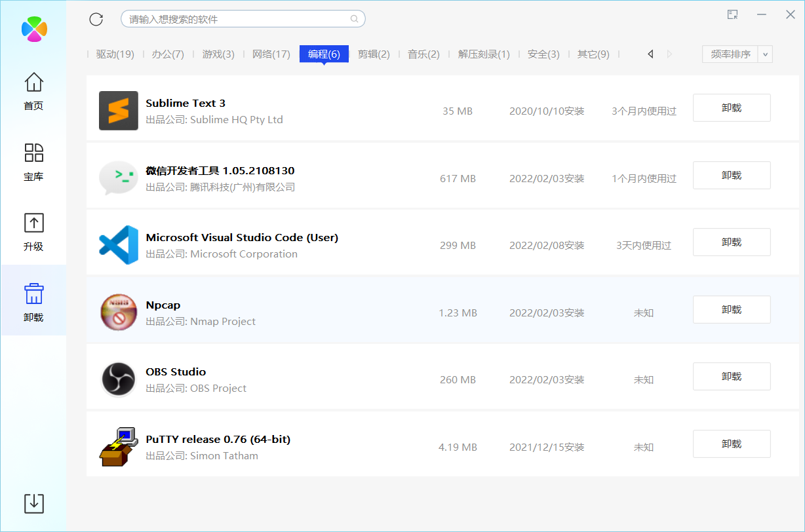Click the OBS Studio icon
Screen dimensions: 805x532
pos(119,379)
